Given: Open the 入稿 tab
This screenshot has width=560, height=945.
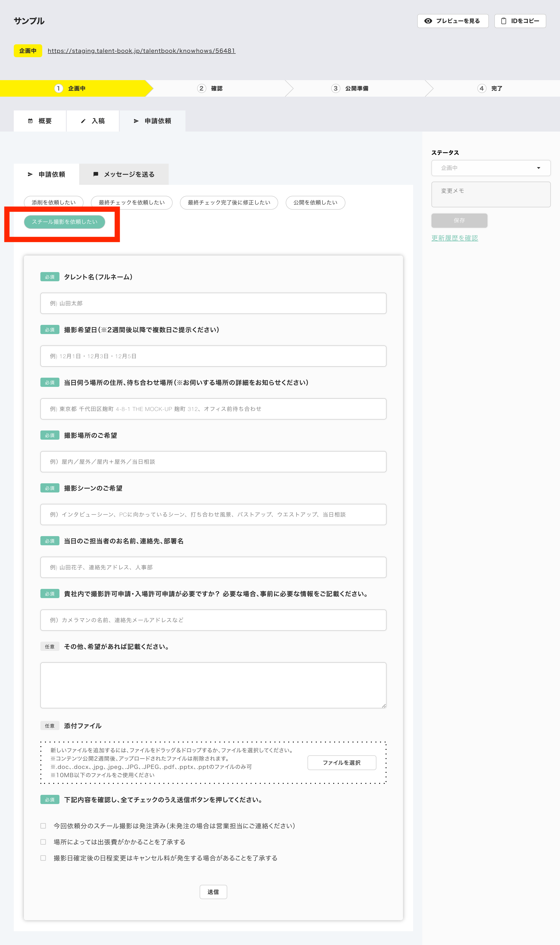Looking at the screenshot, I should [x=93, y=121].
